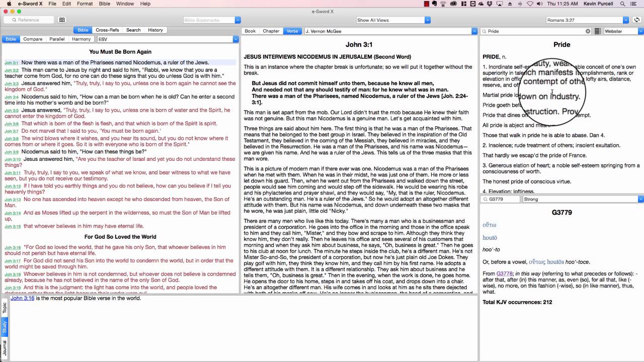The image size is (644, 362).
Task: Click the Creative Cloud menu bar icon
Action: pos(454,4)
